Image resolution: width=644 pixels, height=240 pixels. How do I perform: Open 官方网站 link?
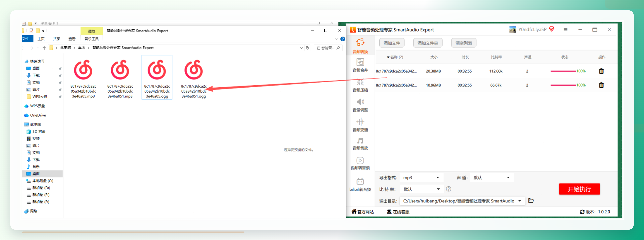coord(363,212)
